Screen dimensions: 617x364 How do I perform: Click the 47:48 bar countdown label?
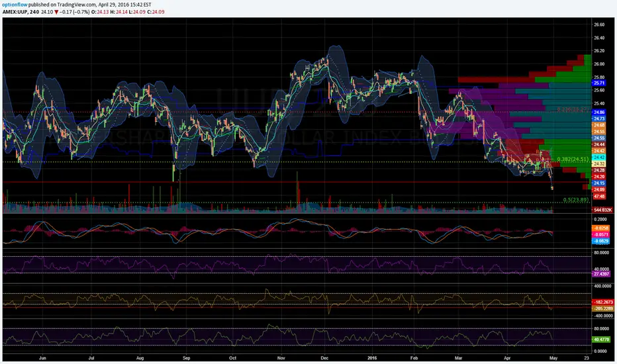599,196
